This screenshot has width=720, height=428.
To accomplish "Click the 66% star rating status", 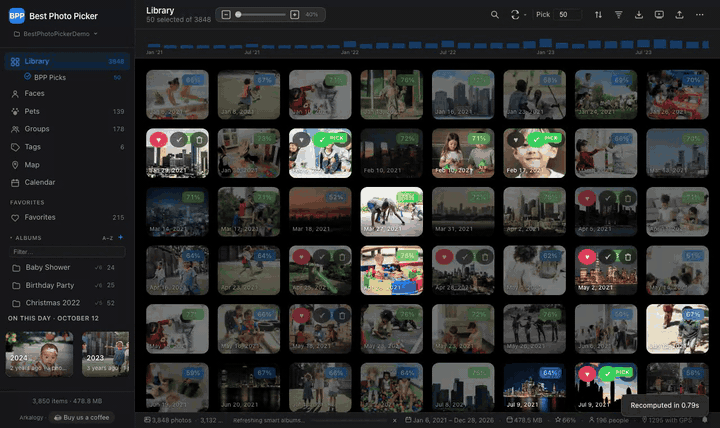I will coord(565,420).
